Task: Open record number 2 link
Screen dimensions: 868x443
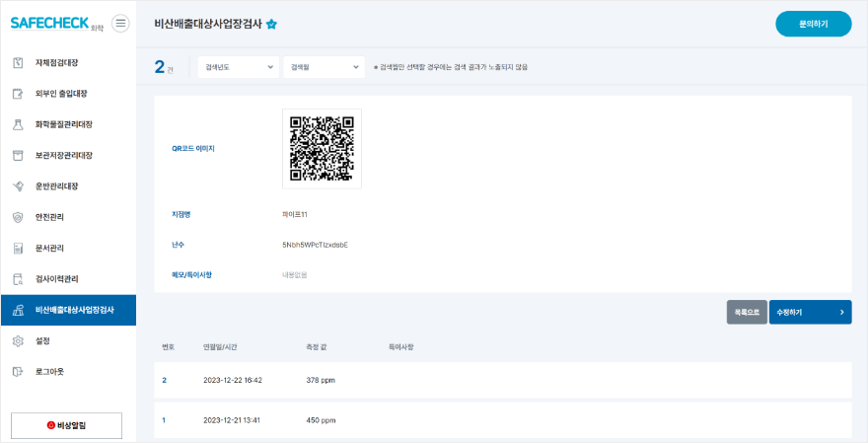Action: [164, 381]
